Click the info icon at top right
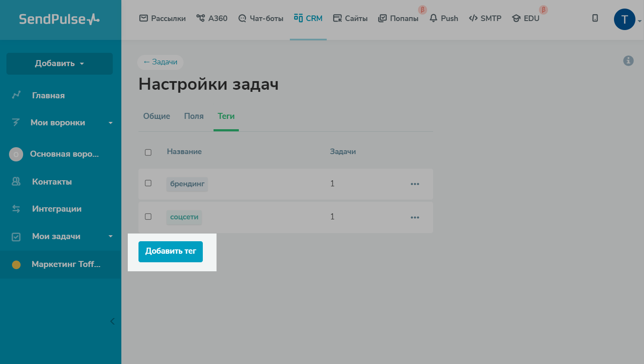 click(628, 61)
